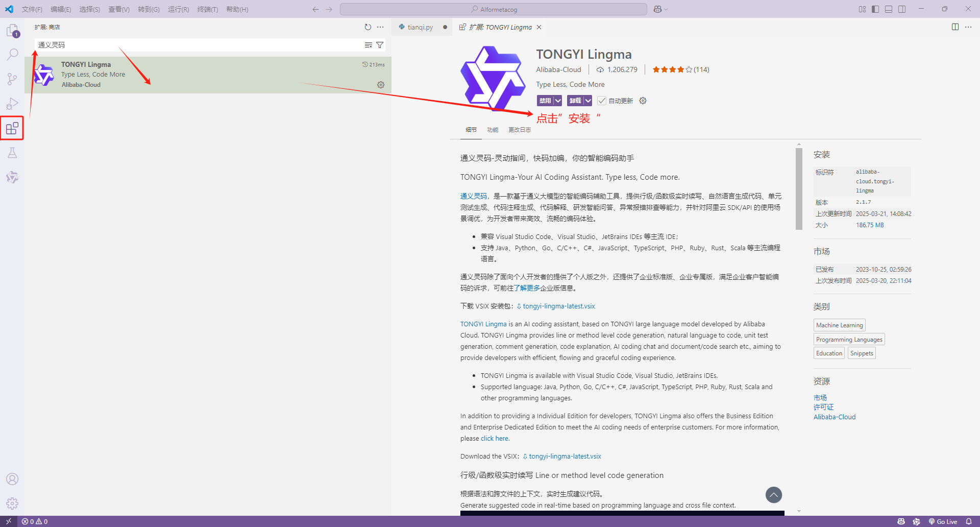Expand the uninstall button dropdown arrow
The image size is (980, 527).
tap(588, 101)
